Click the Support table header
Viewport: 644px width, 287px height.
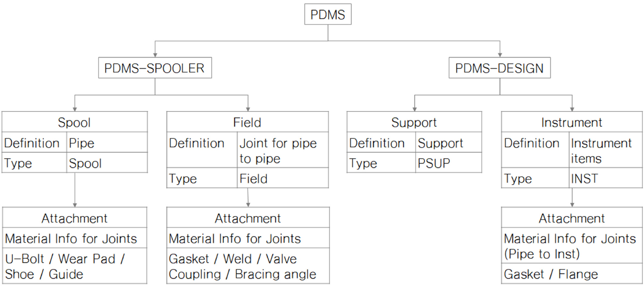(414, 122)
